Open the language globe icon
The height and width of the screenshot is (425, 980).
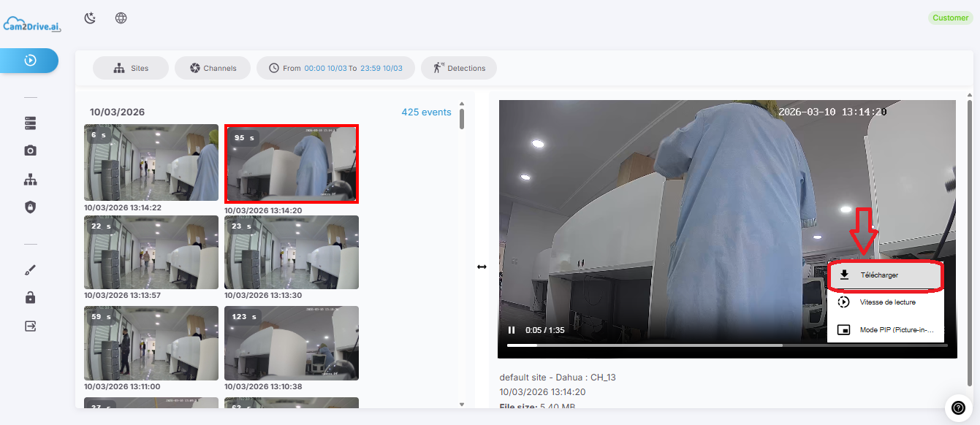121,18
